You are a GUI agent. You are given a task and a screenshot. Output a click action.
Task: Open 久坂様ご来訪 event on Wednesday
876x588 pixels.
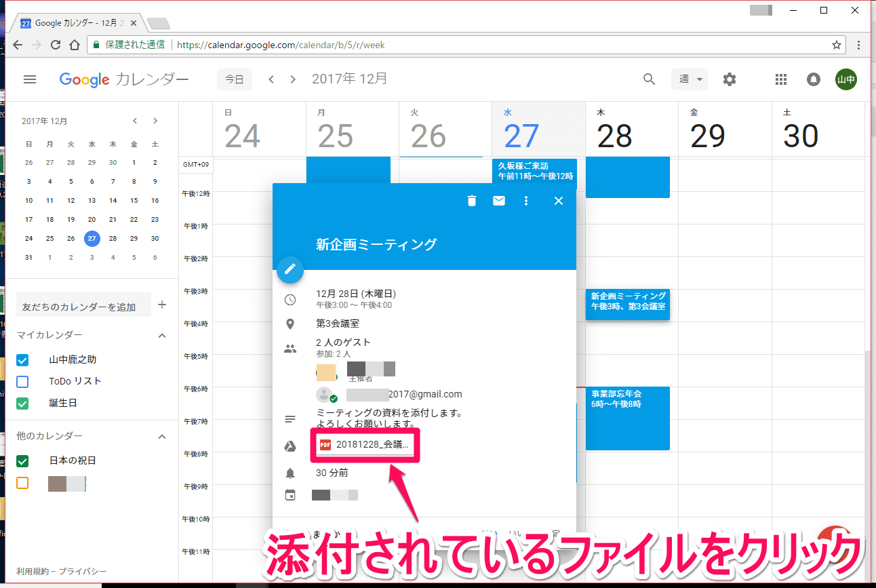click(534, 170)
